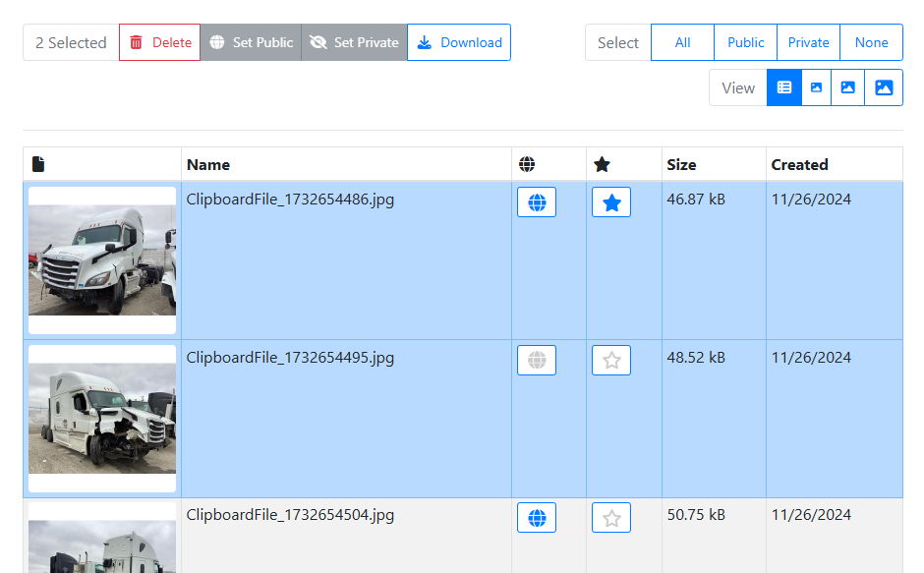This screenshot has height=573, width=924.
Task: Select small thumbnail view icon
Action: (x=816, y=87)
